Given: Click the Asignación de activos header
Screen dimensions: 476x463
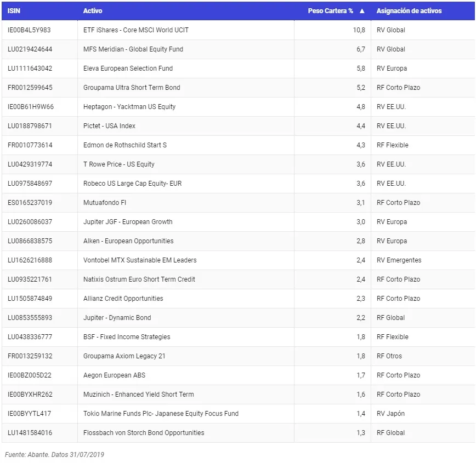Looking at the screenshot, I should point(409,11).
